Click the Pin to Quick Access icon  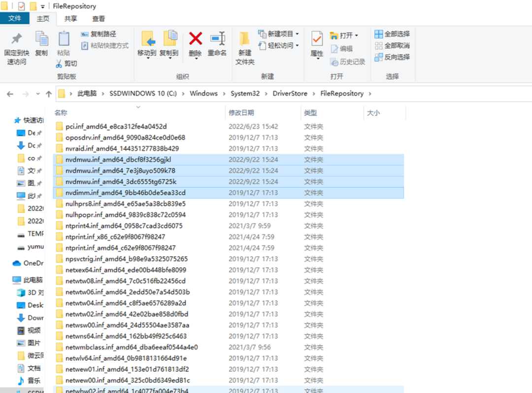click(x=17, y=39)
